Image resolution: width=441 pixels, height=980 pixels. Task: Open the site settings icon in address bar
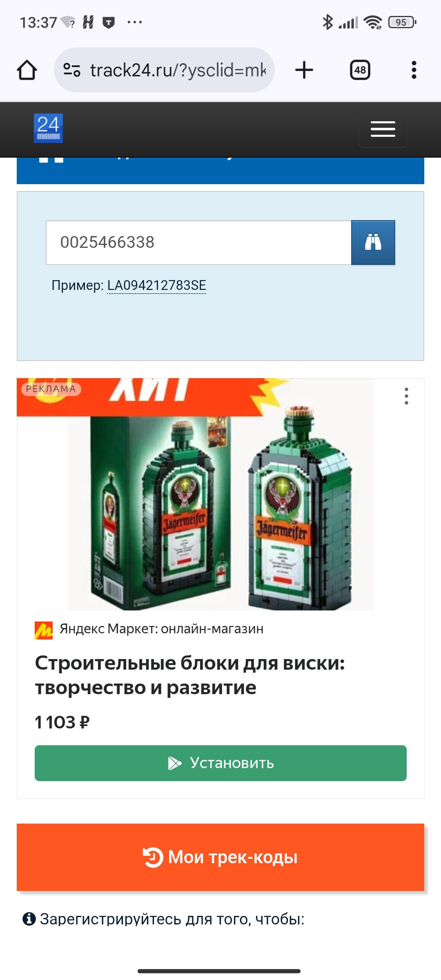pos(72,70)
